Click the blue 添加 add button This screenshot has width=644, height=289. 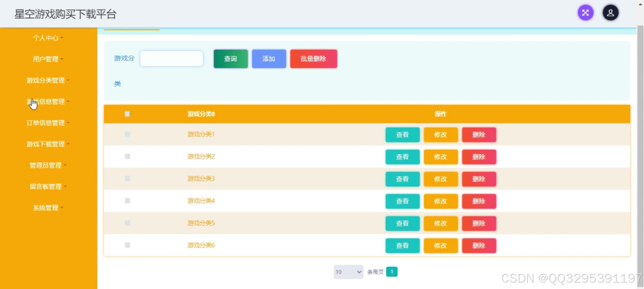point(269,59)
